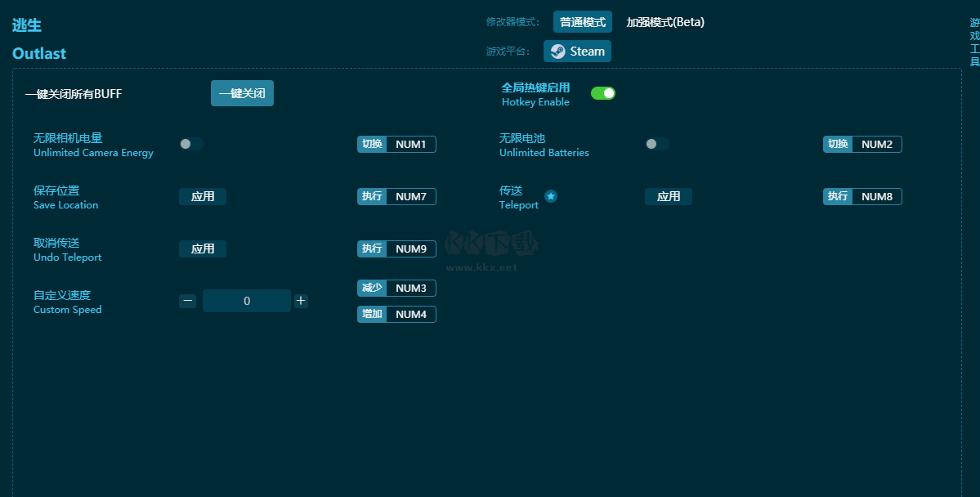Click the 'Outlast' game title

click(38, 53)
